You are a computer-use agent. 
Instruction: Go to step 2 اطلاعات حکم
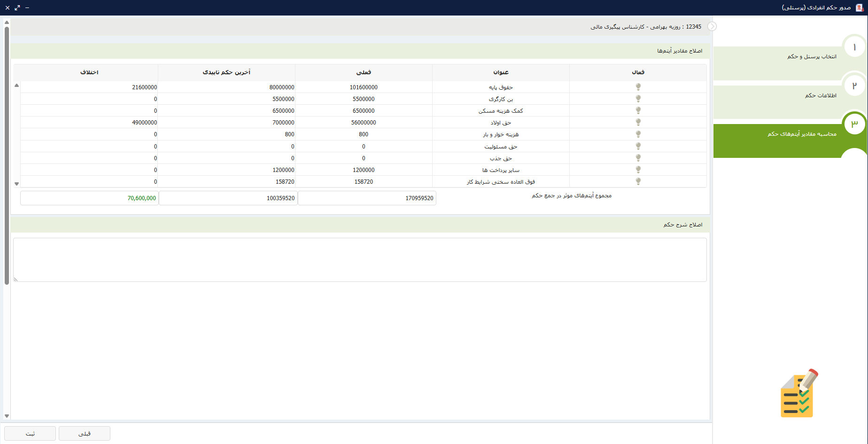pyautogui.click(x=820, y=95)
